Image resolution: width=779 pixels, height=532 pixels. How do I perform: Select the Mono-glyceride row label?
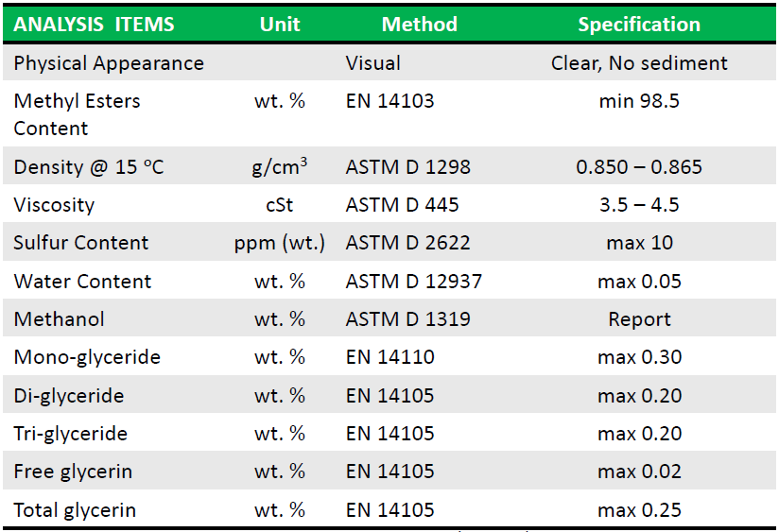pos(87,357)
